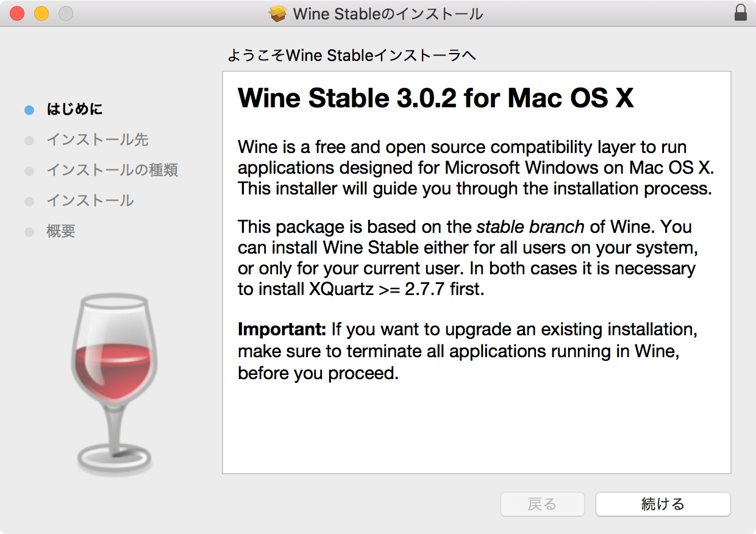Click the wine glass image
Viewport: 756px width, 534px height.
tap(113, 385)
